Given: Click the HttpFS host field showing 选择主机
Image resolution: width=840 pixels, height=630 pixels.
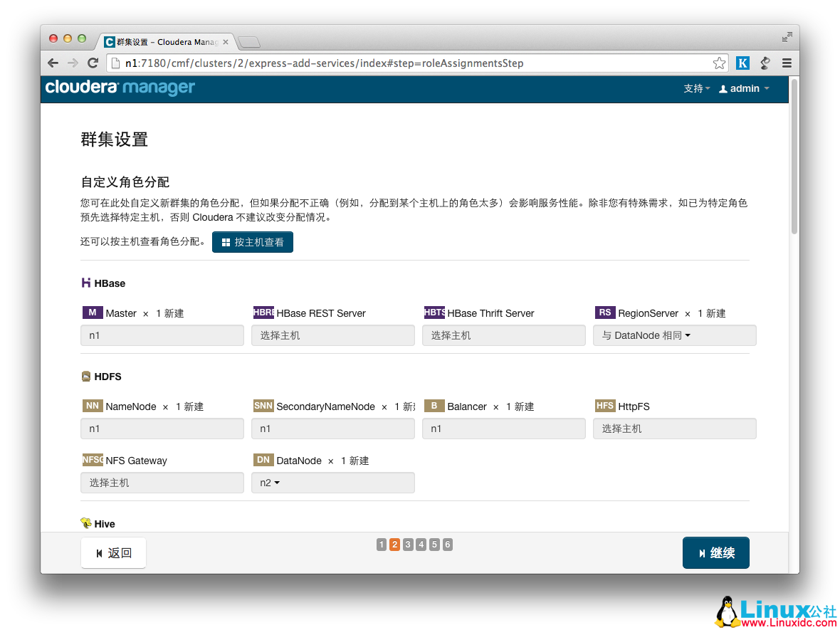Looking at the screenshot, I should coord(674,428).
